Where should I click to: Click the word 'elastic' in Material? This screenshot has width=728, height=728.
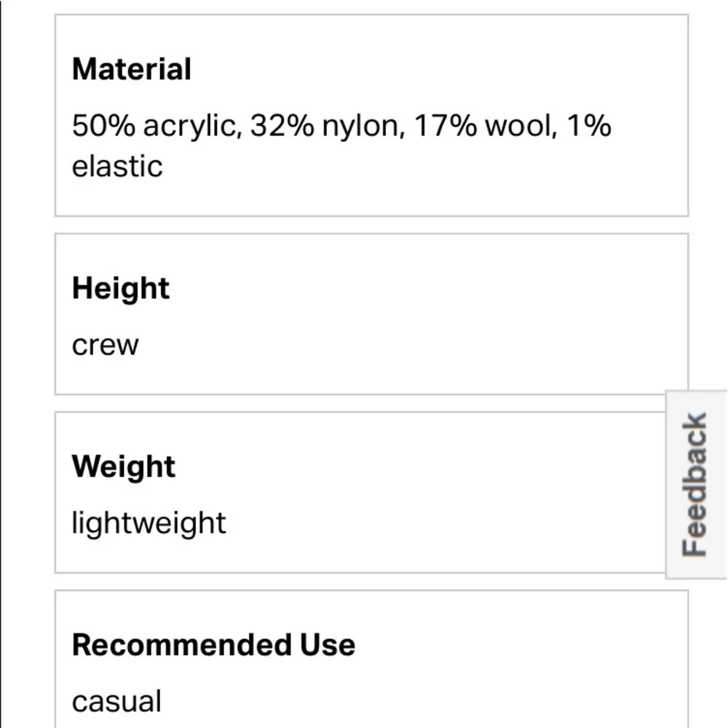pyautogui.click(x=117, y=166)
